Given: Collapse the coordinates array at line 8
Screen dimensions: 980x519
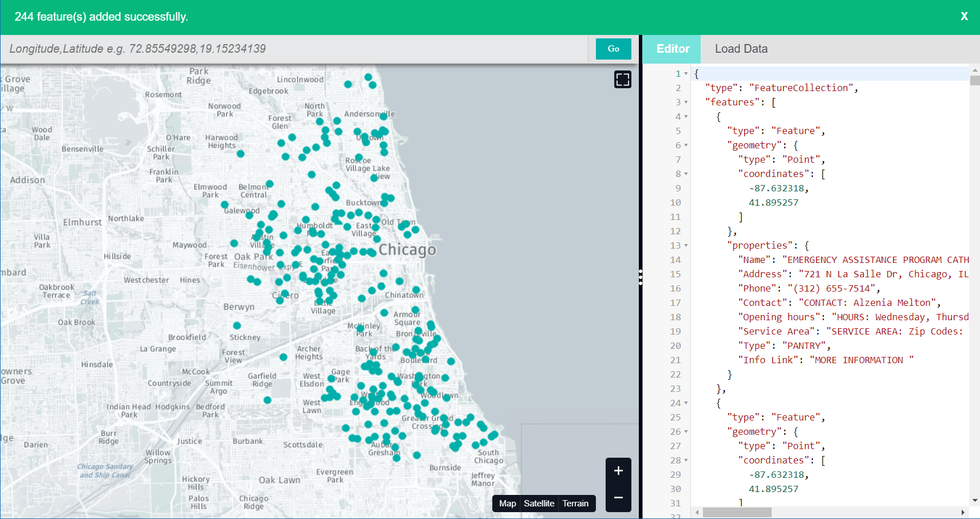Looking at the screenshot, I should coord(686,174).
